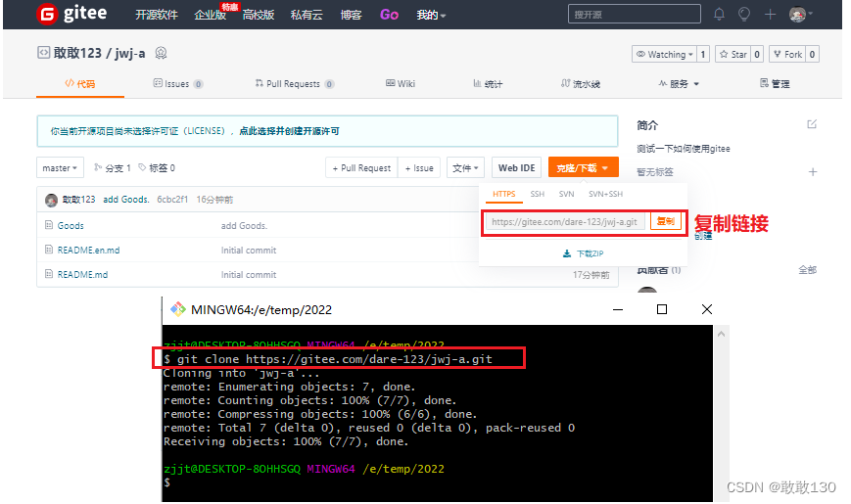Click the 标签 0 tags link
851x504 pixels.
tap(157, 167)
